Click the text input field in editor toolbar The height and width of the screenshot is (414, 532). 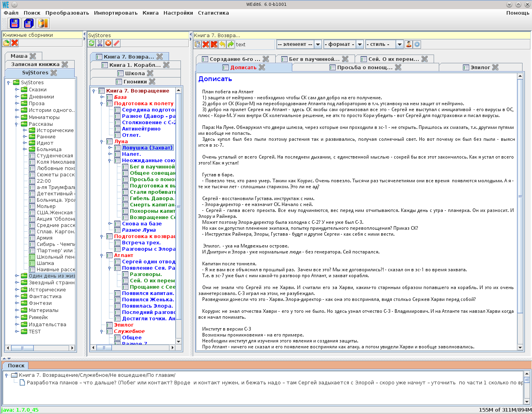pos(255,44)
